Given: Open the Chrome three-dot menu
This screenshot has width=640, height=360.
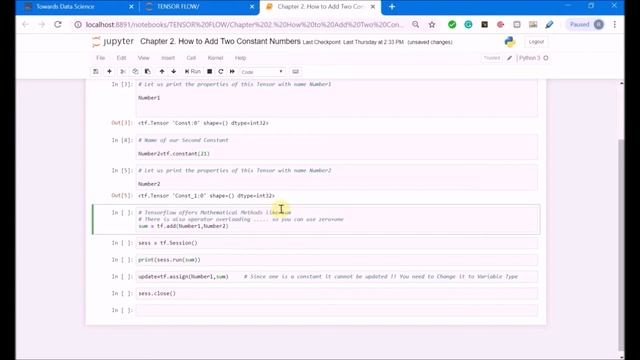Looking at the screenshot, I should pos(615,24).
